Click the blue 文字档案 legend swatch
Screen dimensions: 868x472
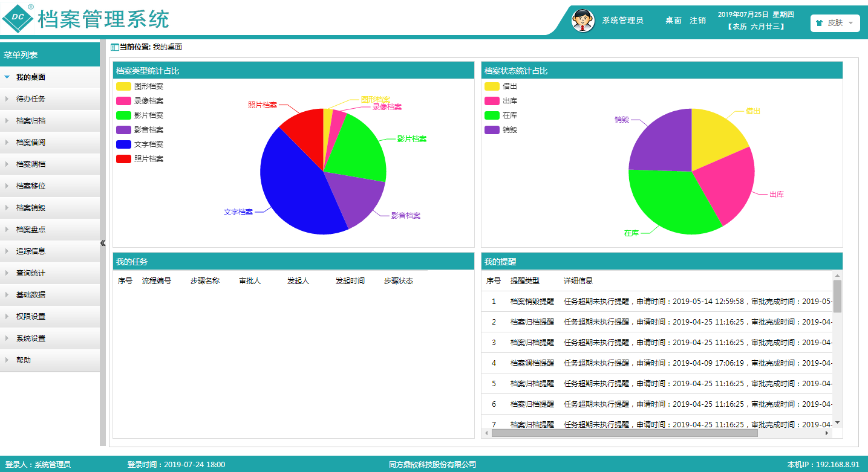point(123,144)
